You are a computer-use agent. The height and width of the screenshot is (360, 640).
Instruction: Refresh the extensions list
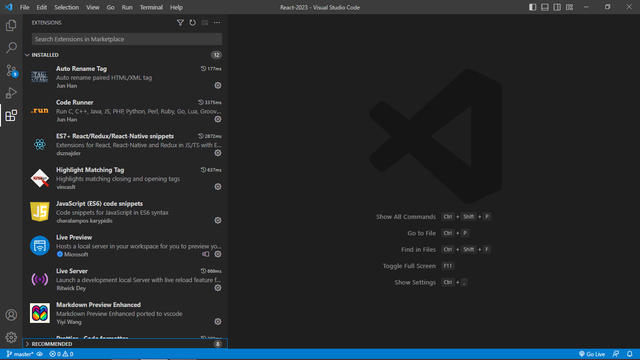tap(192, 23)
